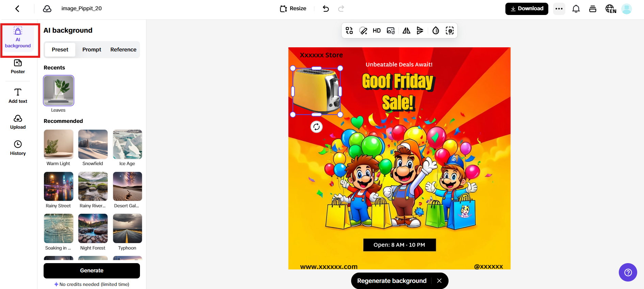
Task: Go back using the left arrow
Action: [x=17, y=9]
